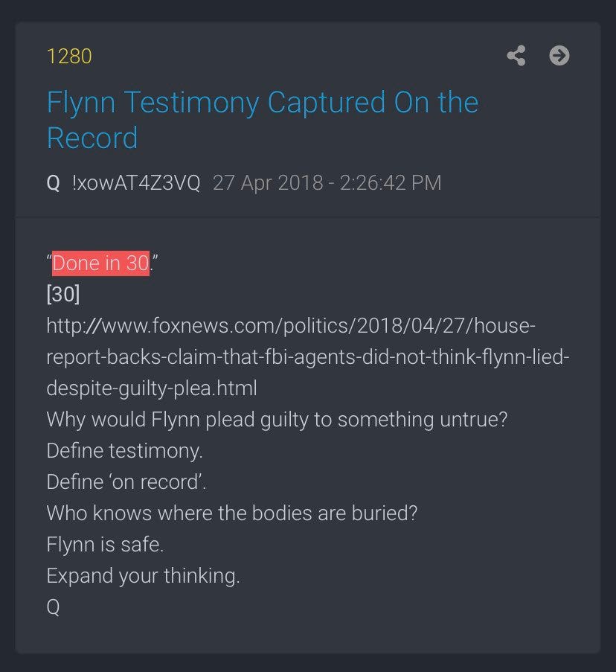Click the "Define 'on record'." line
616x672 pixels.
tap(126, 482)
